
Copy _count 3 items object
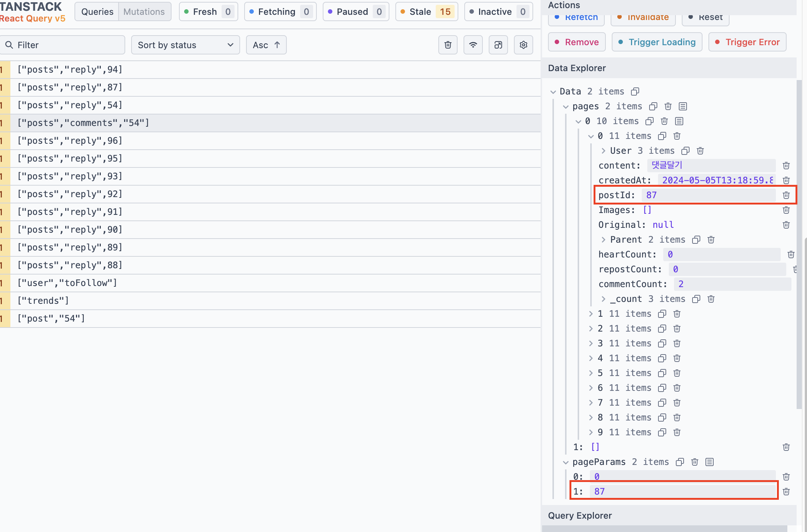point(696,299)
